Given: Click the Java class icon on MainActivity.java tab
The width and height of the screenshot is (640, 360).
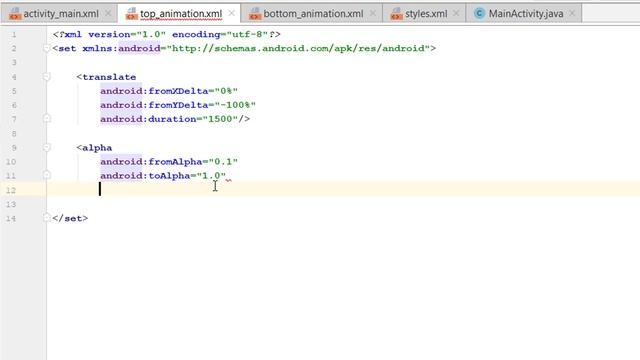Looking at the screenshot, I should point(480,14).
